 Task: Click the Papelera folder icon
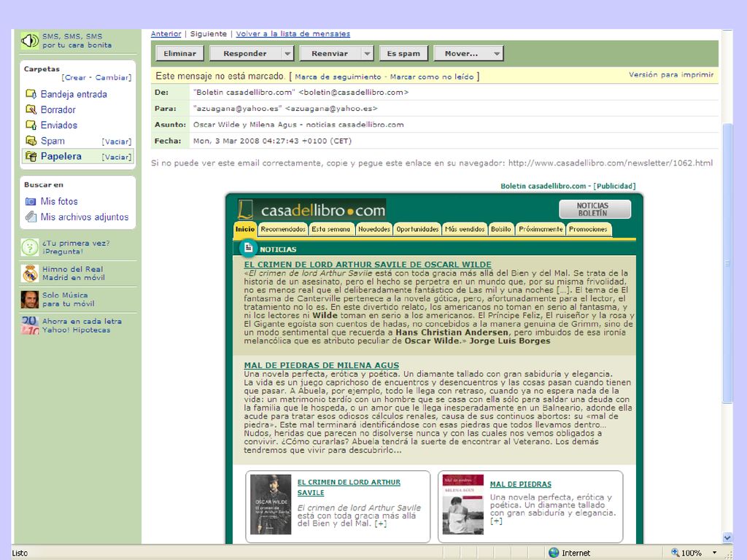click(x=31, y=156)
